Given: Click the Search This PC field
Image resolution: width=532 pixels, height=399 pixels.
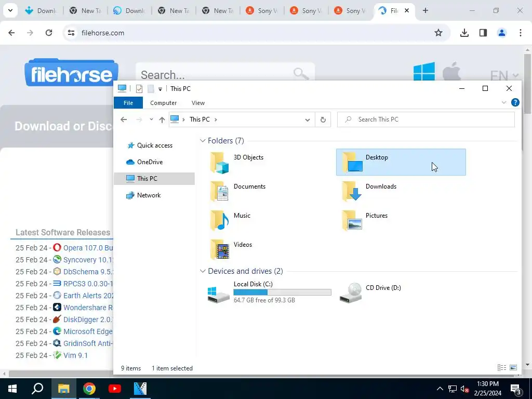Looking at the screenshot, I should (x=426, y=119).
